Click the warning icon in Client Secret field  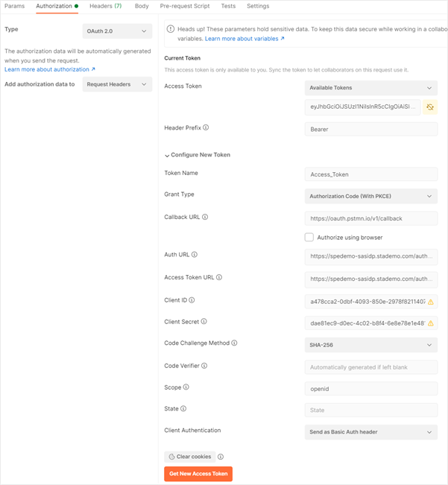tap(431, 323)
